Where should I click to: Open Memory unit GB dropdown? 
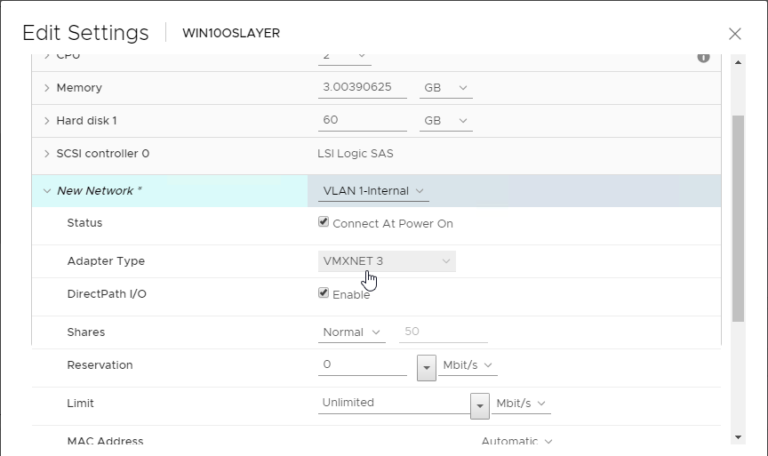[x=445, y=88]
